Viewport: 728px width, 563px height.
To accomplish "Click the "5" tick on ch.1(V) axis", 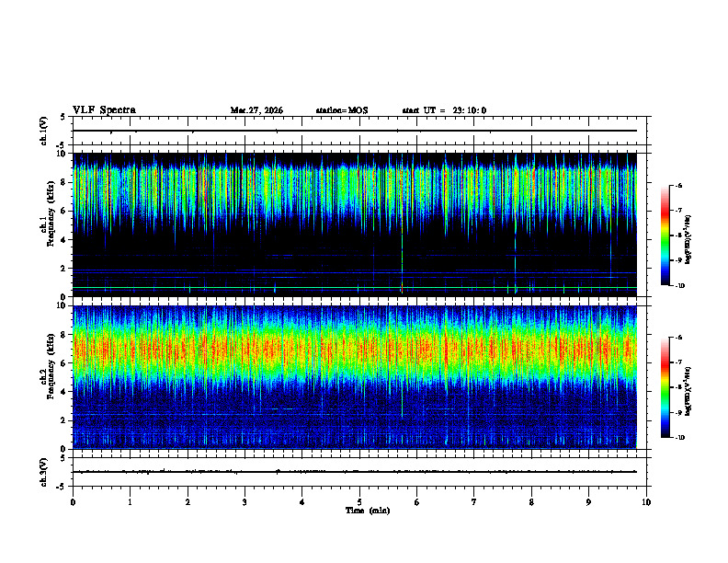I will [63, 117].
